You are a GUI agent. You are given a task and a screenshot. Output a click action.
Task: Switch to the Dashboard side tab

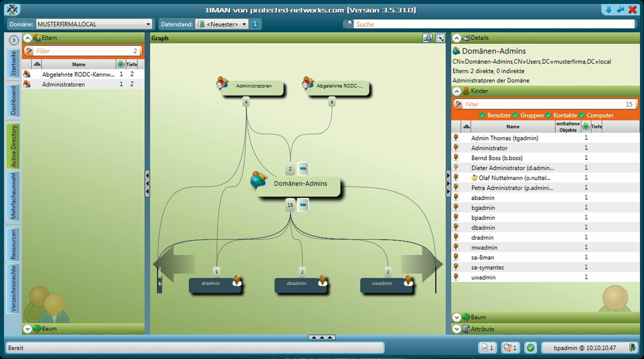pyautogui.click(x=13, y=100)
